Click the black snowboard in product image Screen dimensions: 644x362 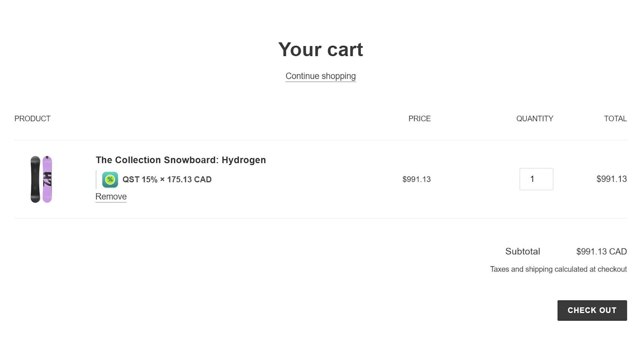35,179
